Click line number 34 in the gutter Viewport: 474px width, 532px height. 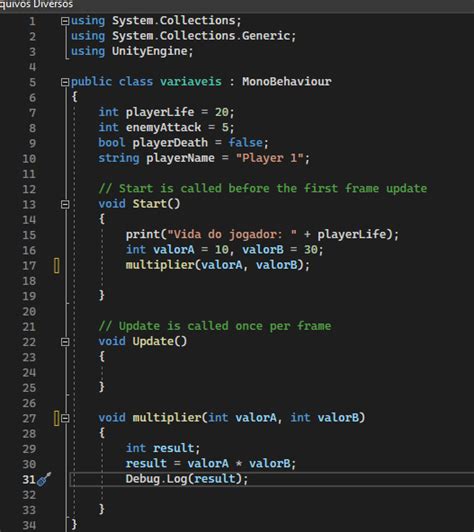(x=29, y=525)
